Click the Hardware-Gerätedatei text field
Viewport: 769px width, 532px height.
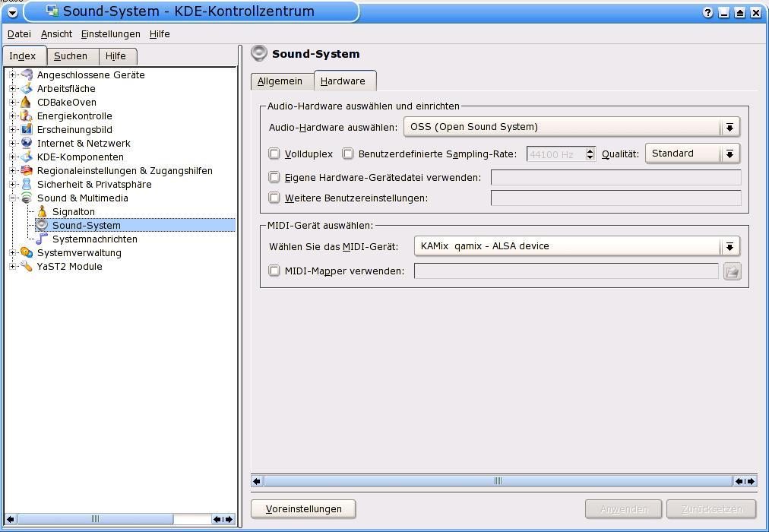point(616,178)
